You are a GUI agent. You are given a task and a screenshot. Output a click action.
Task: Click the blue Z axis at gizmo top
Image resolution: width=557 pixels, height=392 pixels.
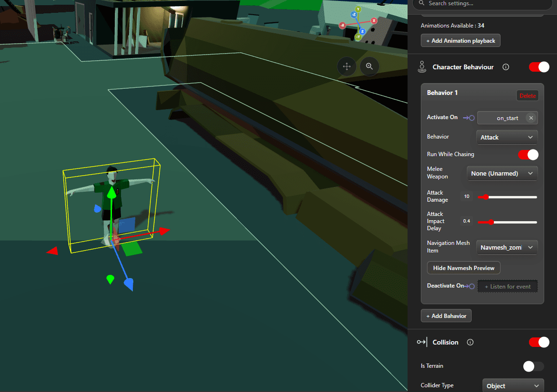(354, 15)
